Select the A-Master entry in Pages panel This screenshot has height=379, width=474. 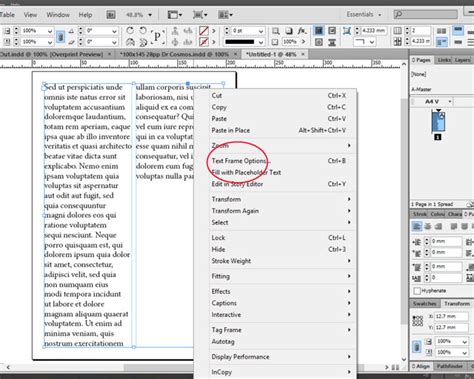coord(422,89)
